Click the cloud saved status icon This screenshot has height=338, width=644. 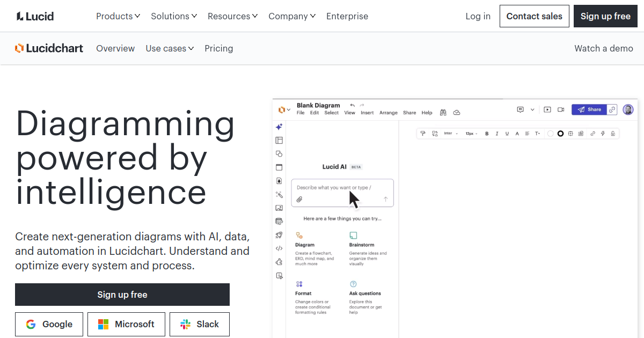[x=457, y=113]
